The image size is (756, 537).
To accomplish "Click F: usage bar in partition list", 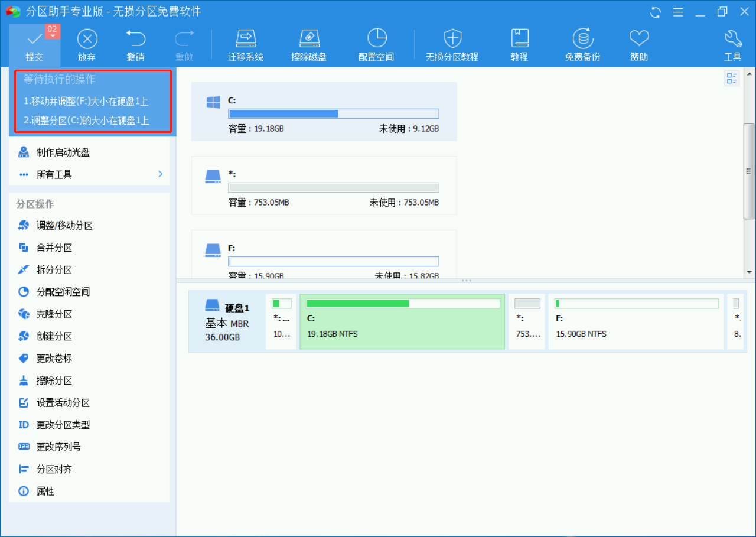I will pos(334,261).
